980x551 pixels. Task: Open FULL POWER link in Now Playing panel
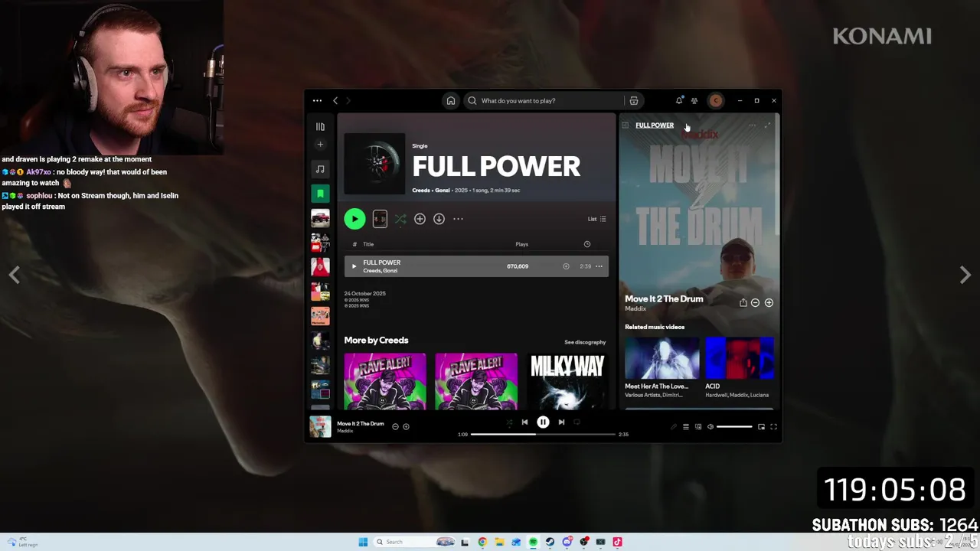click(x=655, y=125)
